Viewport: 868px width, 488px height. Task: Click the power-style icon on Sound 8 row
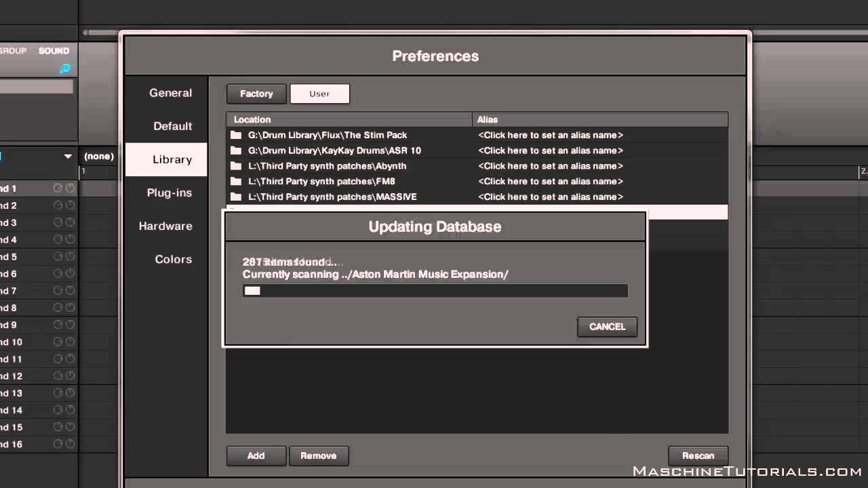[70, 308]
